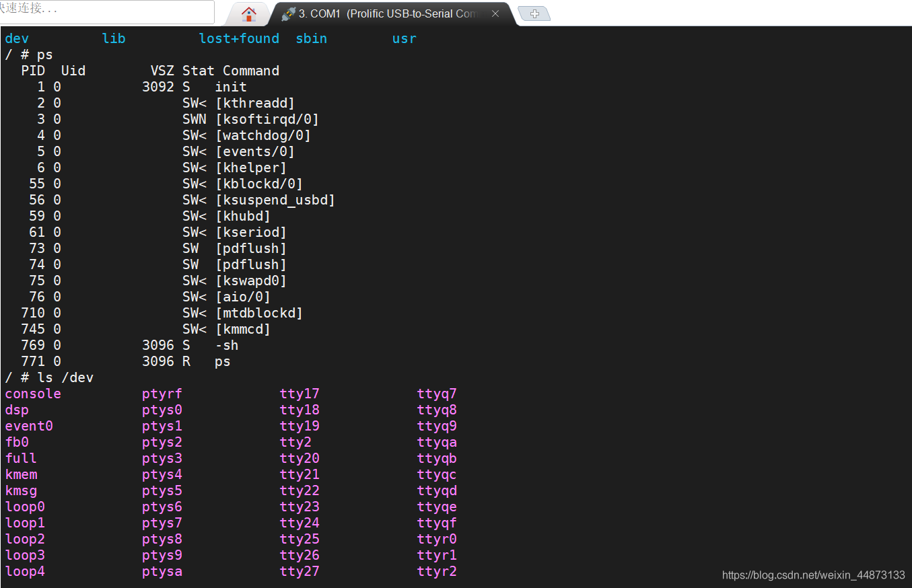Click the 'event0' device name
Viewport: 912px width, 588px height.
coord(29,426)
